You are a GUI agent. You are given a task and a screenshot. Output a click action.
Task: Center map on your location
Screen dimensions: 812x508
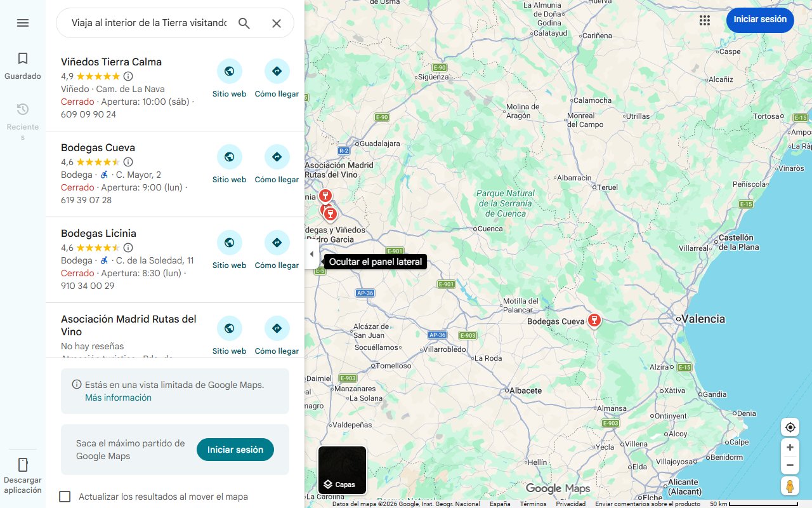click(790, 427)
